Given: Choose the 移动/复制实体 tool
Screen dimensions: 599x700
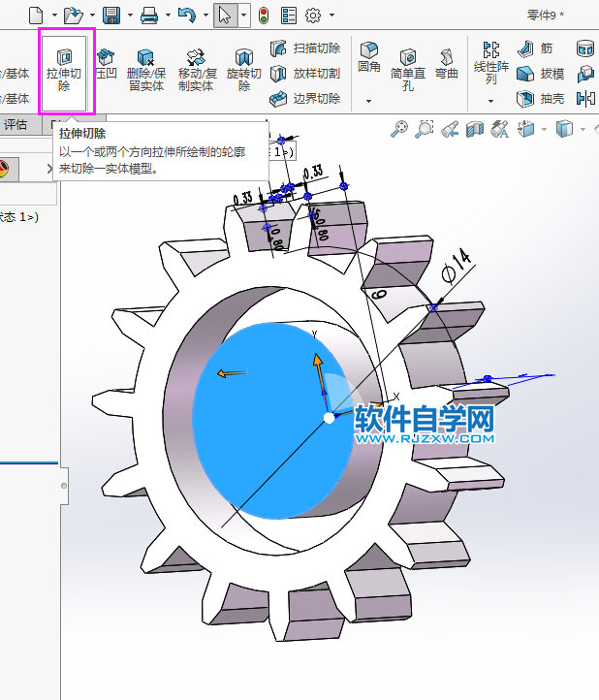Looking at the screenshot, I should point(197,70).
